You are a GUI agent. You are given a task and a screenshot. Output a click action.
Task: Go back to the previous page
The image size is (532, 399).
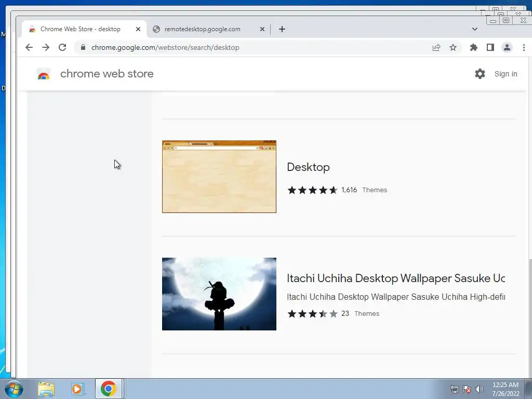29,47
